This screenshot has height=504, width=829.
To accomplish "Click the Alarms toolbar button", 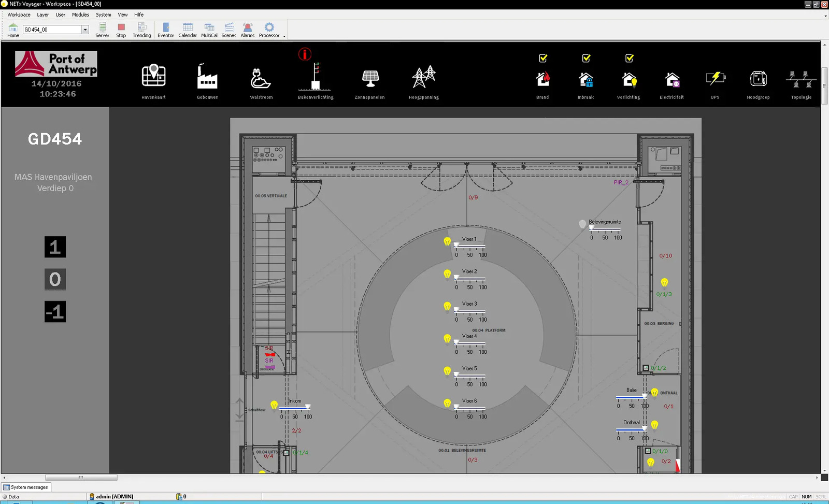I will (247, 30).
